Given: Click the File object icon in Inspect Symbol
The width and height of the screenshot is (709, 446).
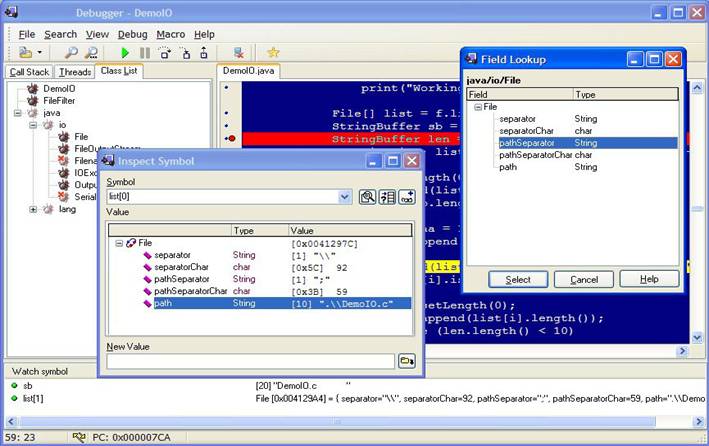Looking at the screenshot, I should tap(131, 243).
